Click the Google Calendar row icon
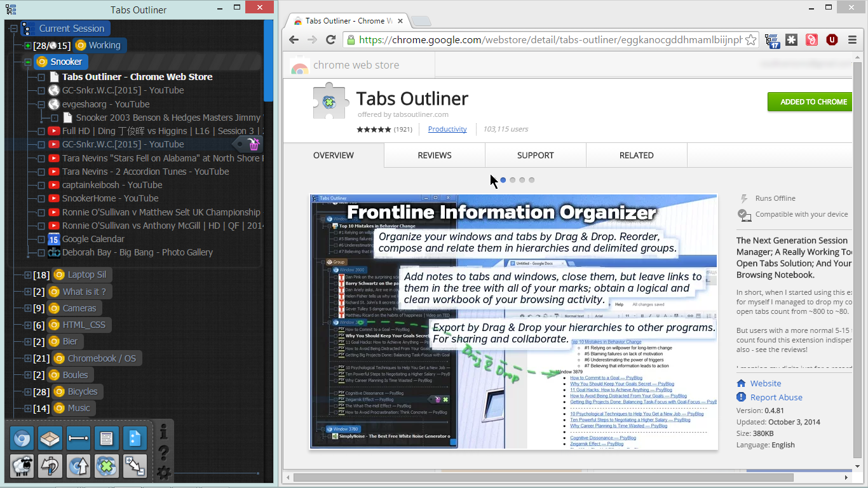This screenshot has width=868, height=488. pos(54,239)
